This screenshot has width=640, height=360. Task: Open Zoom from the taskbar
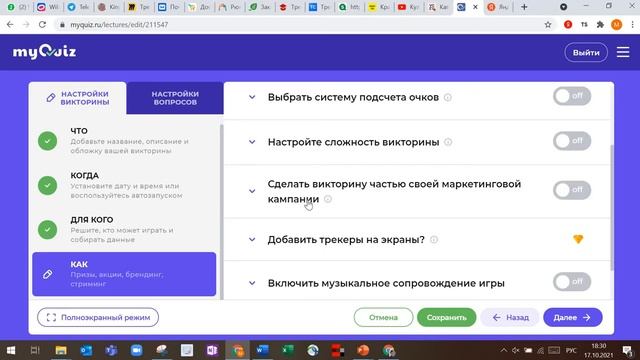tap(136, 350)
